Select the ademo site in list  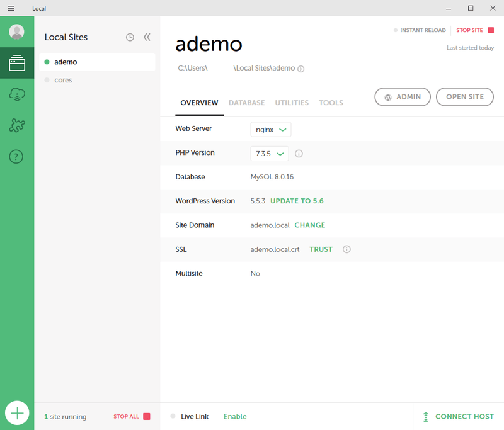click(x=97, y=62)
